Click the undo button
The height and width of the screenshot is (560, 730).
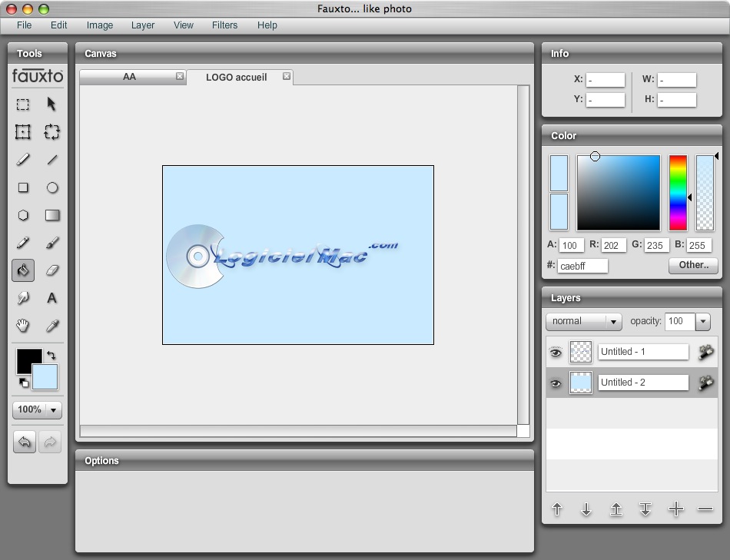click(x=25, y=442)
